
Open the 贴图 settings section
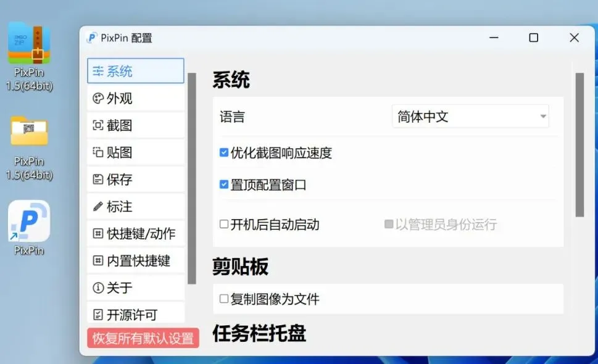pos(135,152)
